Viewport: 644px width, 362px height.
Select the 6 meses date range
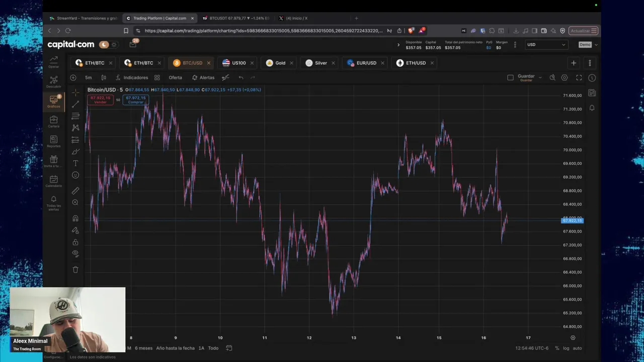pyautogui.click(x=143, y=348)
